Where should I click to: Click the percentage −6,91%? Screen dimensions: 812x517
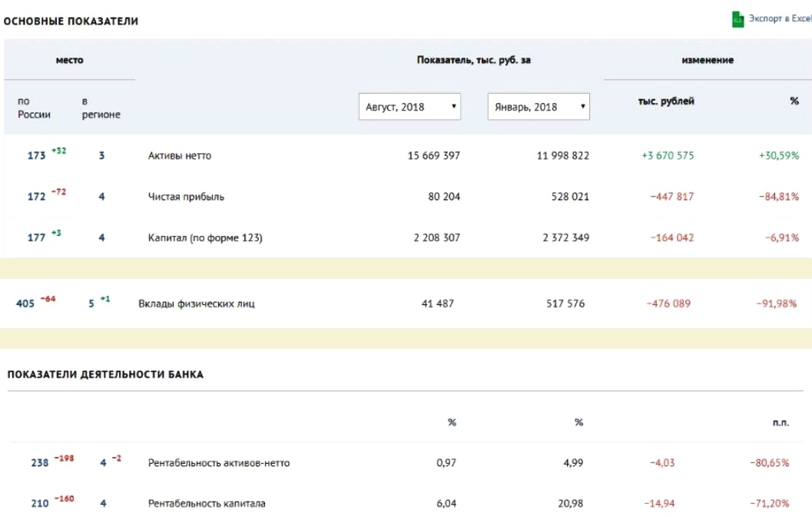(782, 238)
